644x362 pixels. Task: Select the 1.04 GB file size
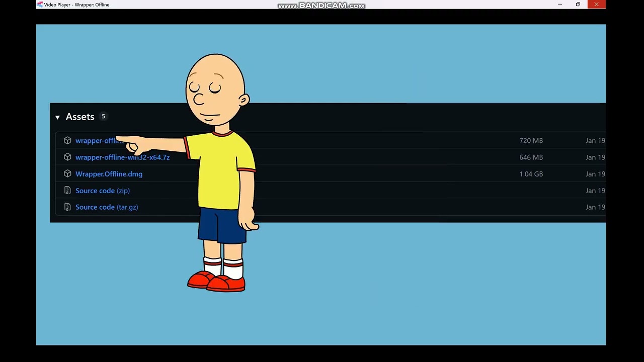531,174
